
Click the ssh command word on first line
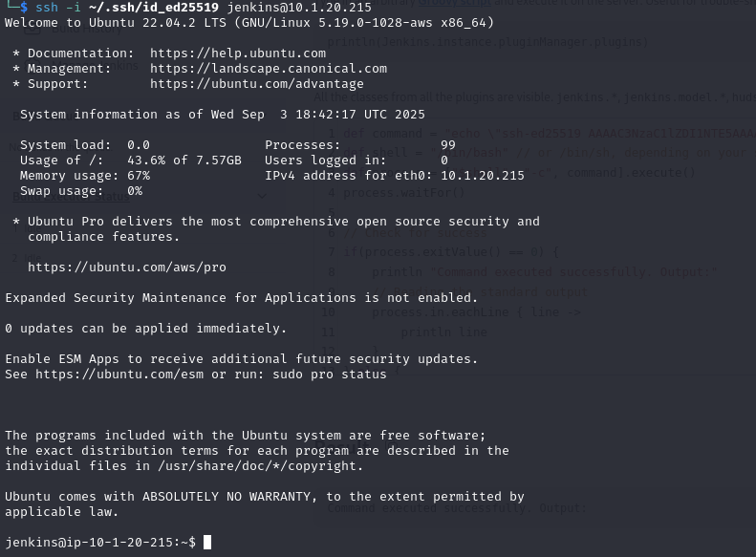[47, 8]
